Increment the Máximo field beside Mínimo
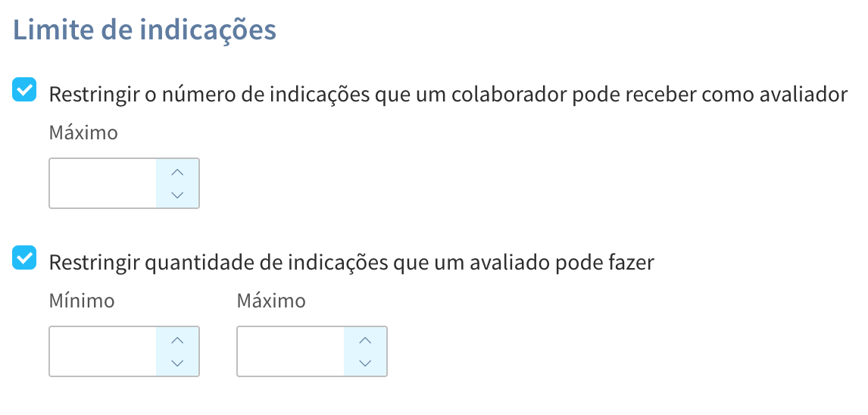Screen dimensions: 868x415 click(366, 340)
